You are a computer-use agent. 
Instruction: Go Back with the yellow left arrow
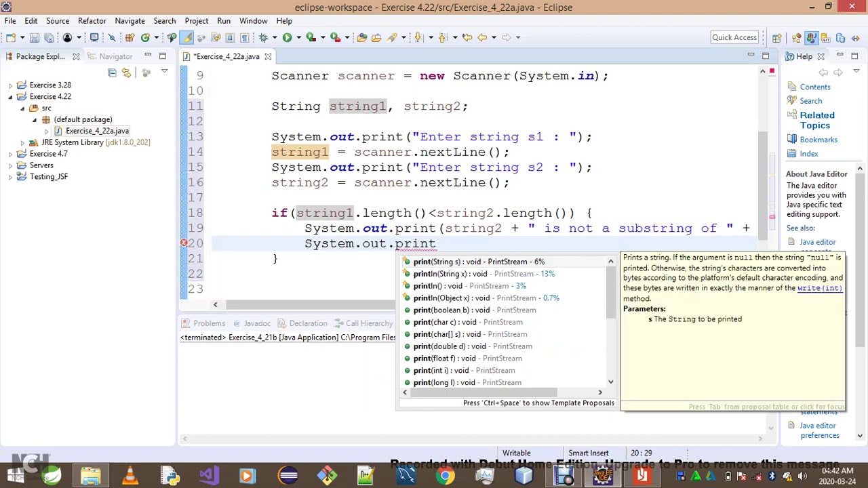pos(481,37)
